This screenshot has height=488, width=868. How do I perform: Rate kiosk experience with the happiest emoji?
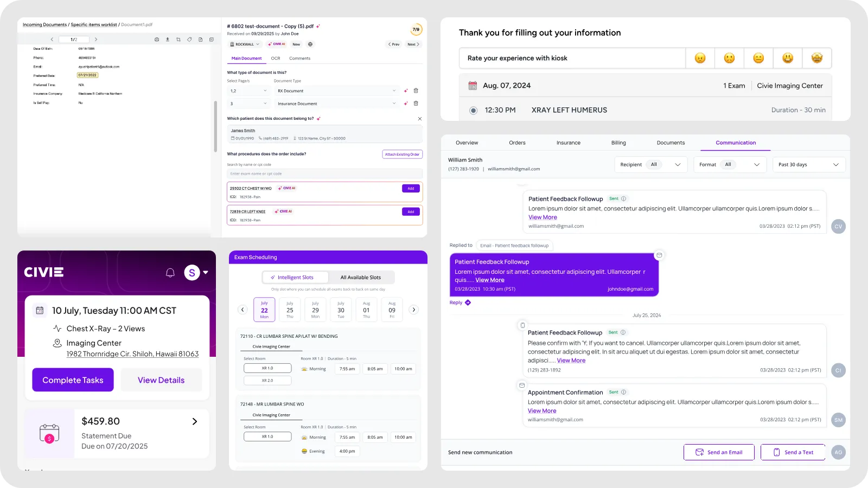(x=816, y=58)
